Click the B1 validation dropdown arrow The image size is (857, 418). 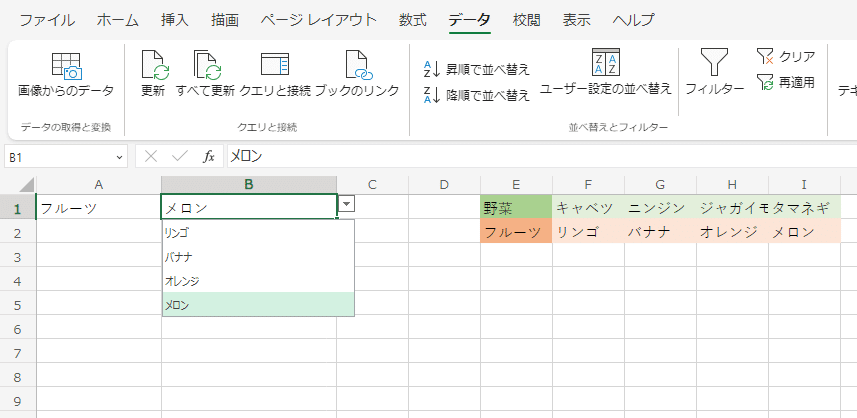[x=347, y=204]
